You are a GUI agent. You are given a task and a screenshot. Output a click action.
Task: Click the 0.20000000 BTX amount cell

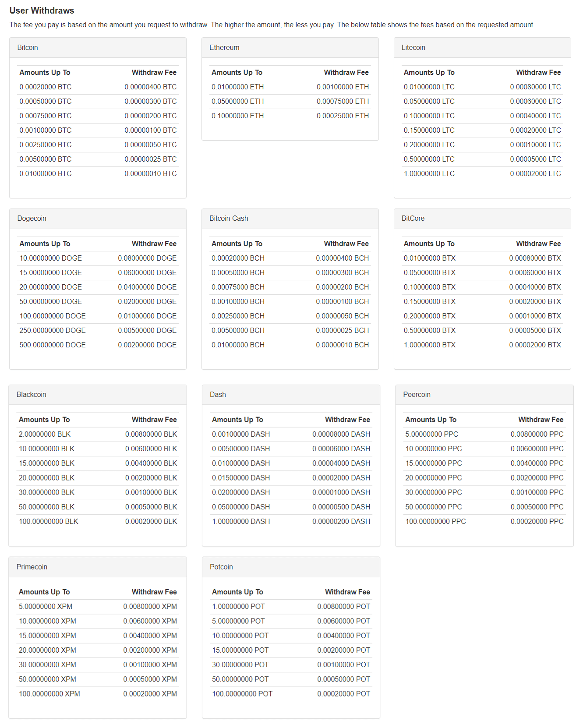pos(430,316)
